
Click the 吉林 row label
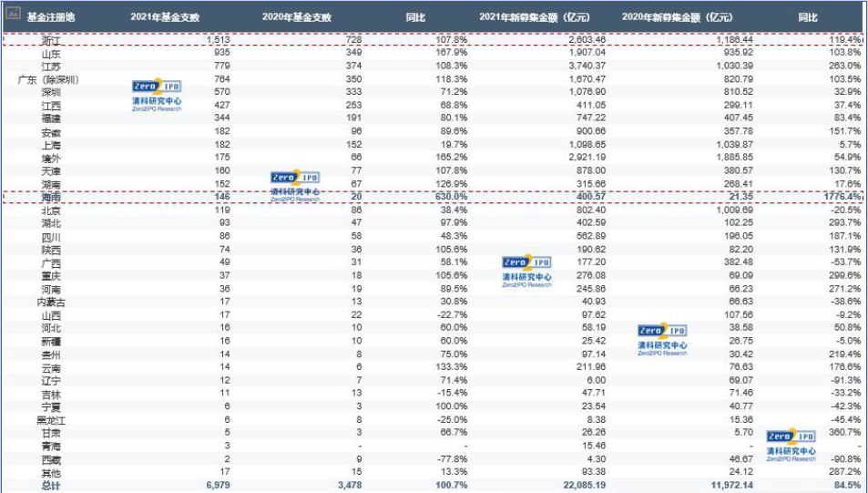click(x=51, y=394)
